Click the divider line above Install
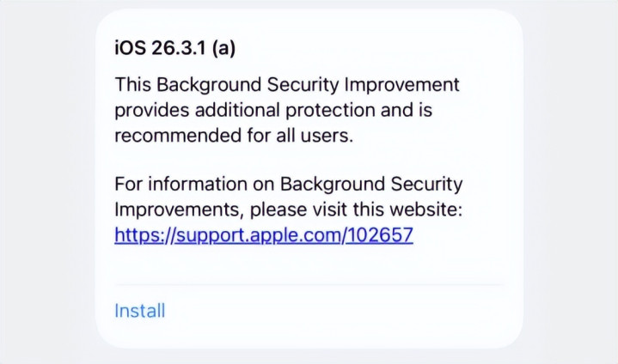The image size is (618, 364). pos(309,284)
